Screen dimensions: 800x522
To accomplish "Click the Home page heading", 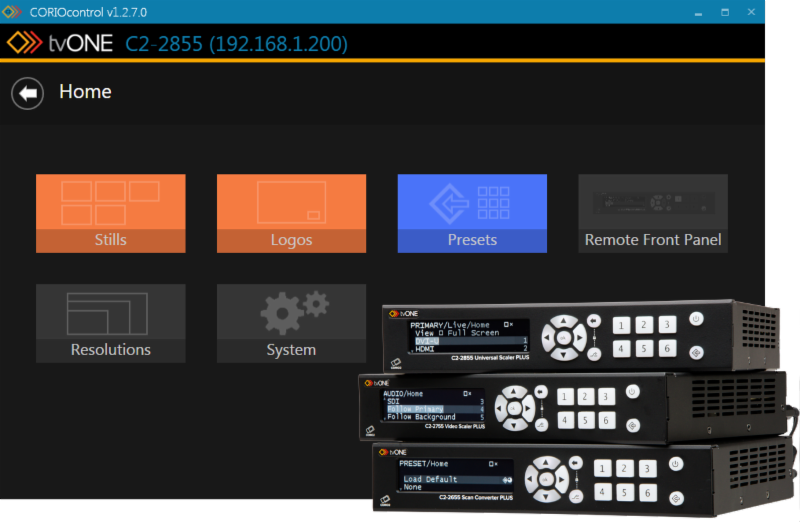I will (x=85, y=92).
